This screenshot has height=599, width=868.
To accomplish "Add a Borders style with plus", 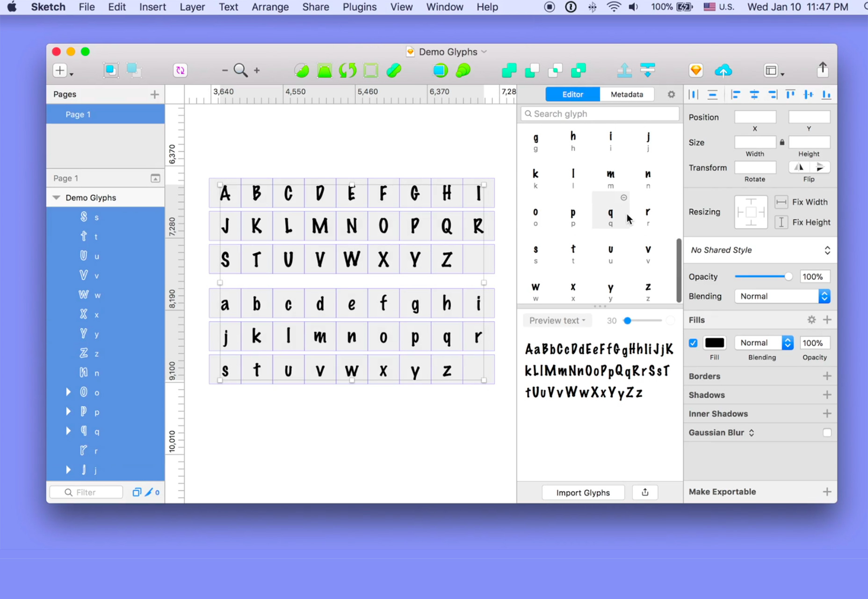I will click(x=827, y=376).
